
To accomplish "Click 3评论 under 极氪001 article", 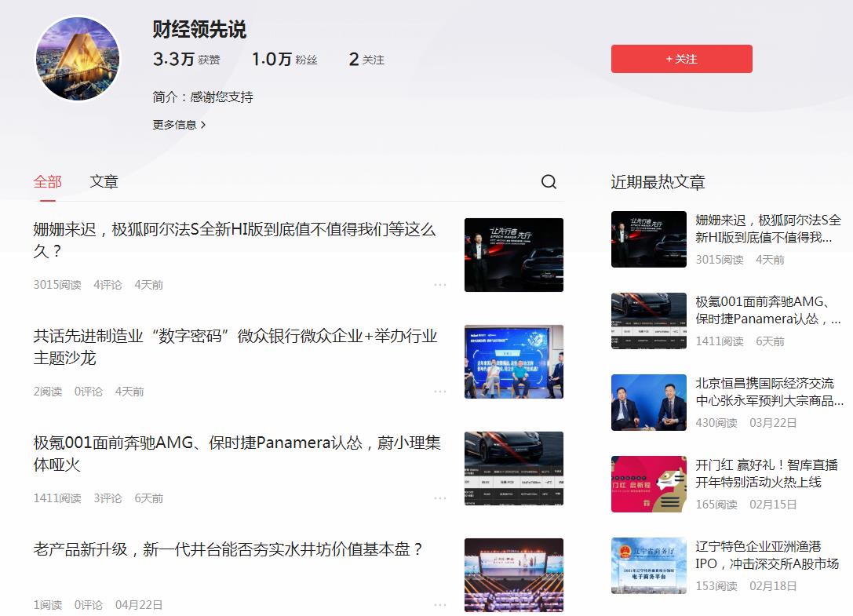I will 108,498.
